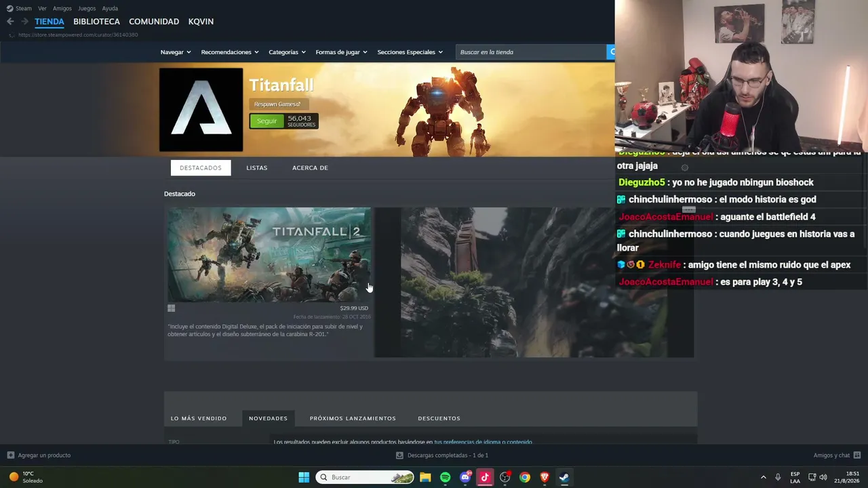Click the $29.99 USD price

[354, 308]
